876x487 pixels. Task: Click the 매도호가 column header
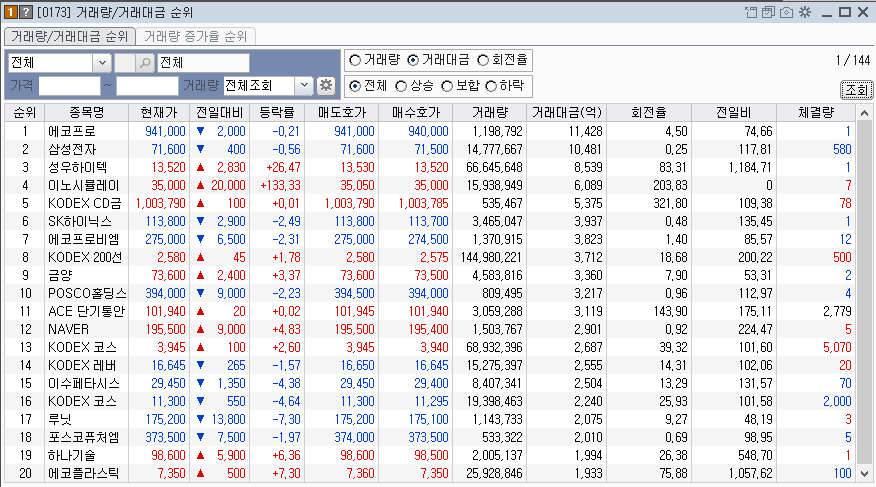[342, 112]
